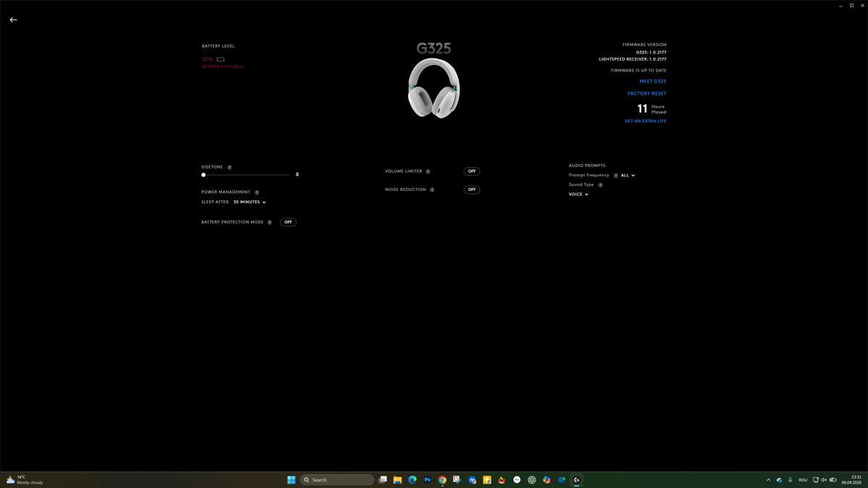Open ChatGPT from the taskbar
This screenshot has height=488, width=868.
coord(532,480)
